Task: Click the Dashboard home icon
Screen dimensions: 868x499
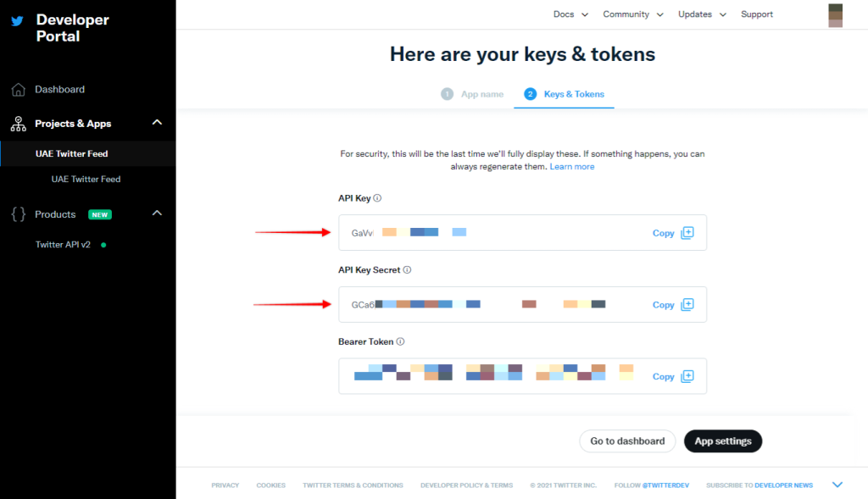Action: tap(18, 89)
